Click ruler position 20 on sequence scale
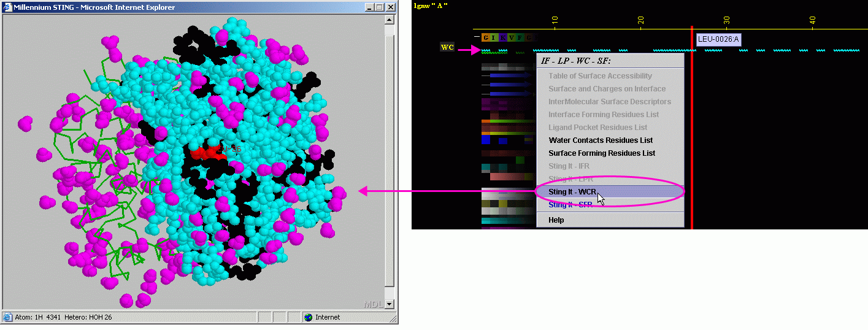Image resolution: width=868 pixels, height=330 pixels. pyautogui.click(x=641, y=20)
